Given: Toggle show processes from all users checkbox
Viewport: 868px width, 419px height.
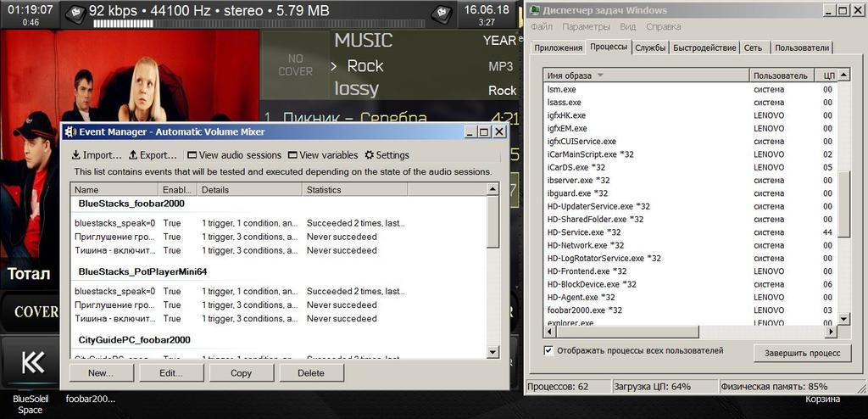Looking at the screenshot, I should point(548,350).
